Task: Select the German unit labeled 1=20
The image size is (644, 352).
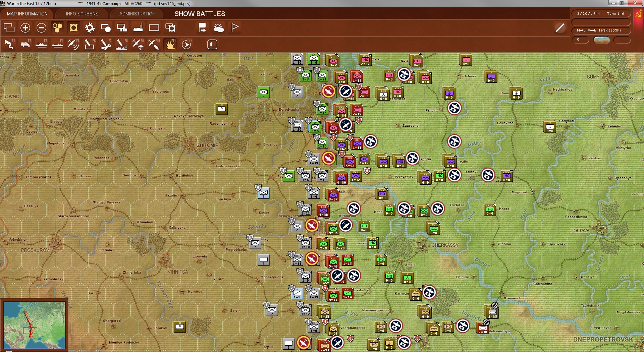Action: click(297, 126)
